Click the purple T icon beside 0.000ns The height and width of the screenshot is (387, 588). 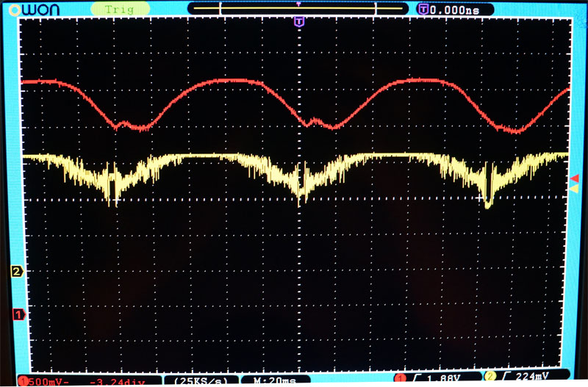[423, 10]
